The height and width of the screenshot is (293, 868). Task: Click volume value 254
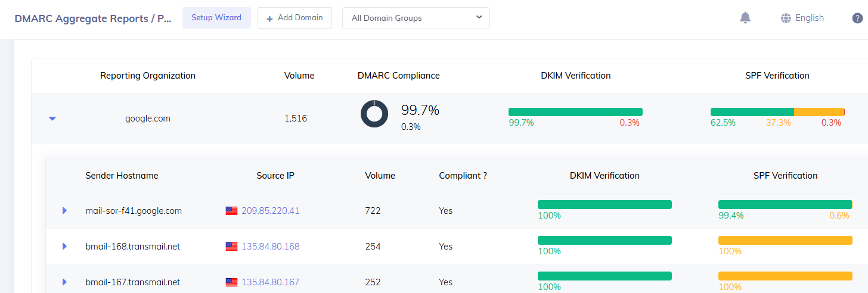[x=373, y=247]
